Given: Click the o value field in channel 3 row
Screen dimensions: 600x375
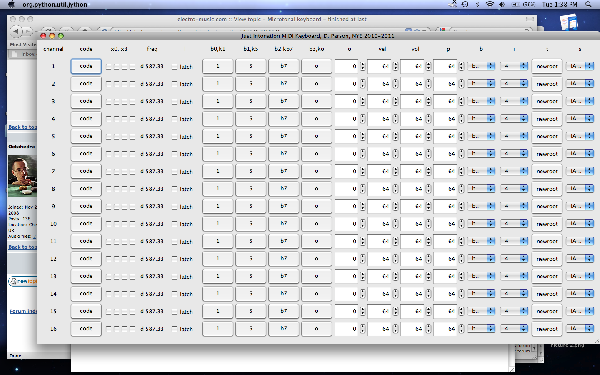Looking at the screenshot, I should click(x=347, y=101).
